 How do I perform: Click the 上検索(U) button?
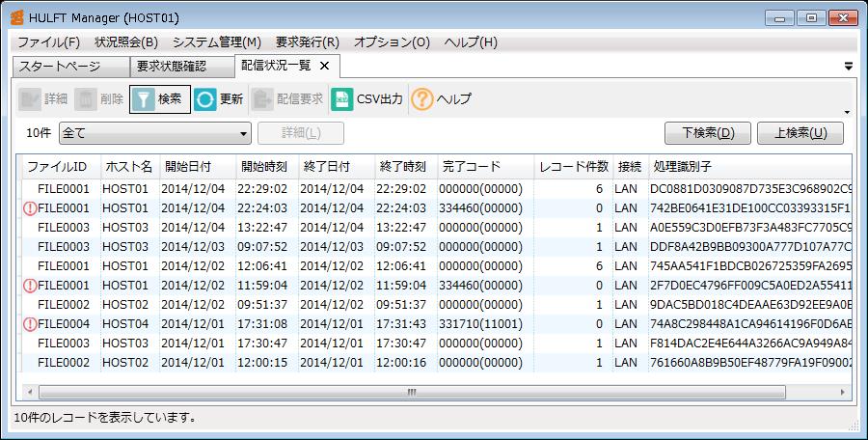(x=800, y=133)
